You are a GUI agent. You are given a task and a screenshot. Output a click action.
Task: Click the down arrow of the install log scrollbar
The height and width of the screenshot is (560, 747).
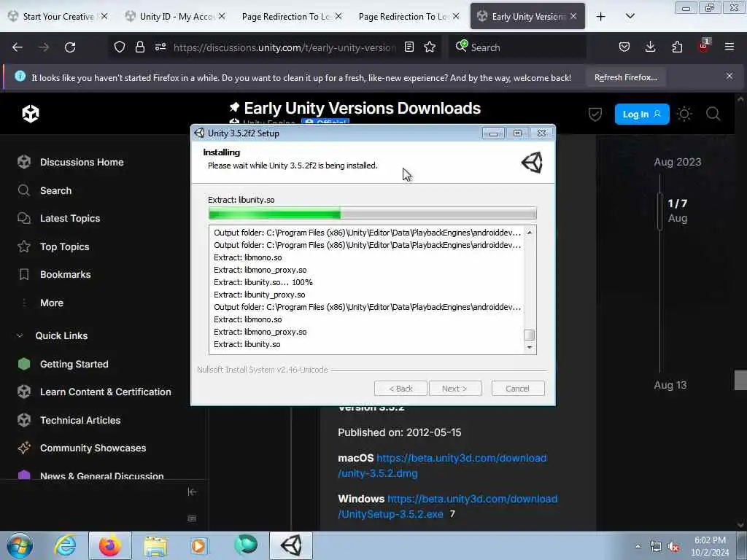530,348
